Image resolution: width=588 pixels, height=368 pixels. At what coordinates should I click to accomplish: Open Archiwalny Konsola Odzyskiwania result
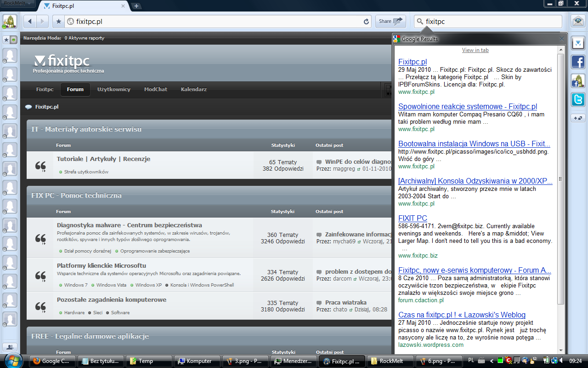click(x=475, y=181)
